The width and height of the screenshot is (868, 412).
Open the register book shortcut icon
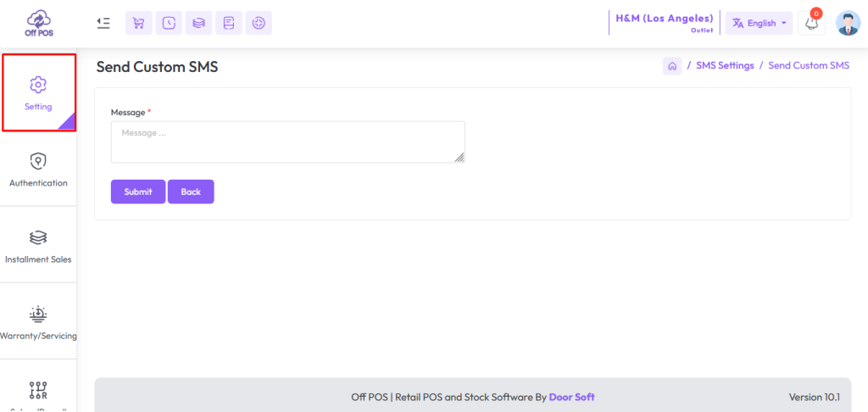(x=229, y=23)
